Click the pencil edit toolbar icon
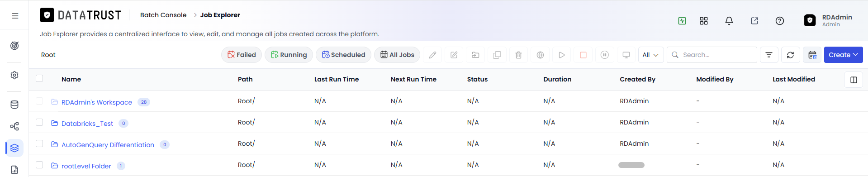Image resolution: width=868 pixels, height=177 pixels. (433, 55)
